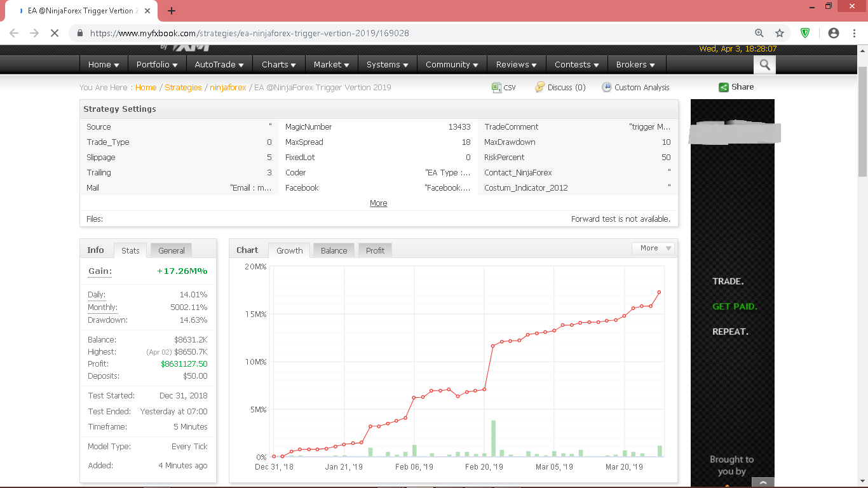This screenshot has height=488, width=868.
Task: Open the Community dropdown menu
Action: point(452,64)
